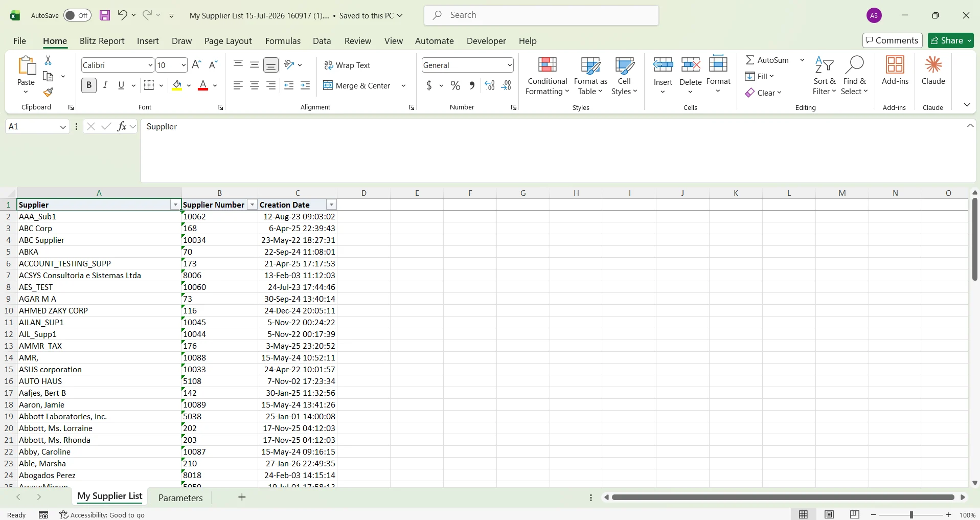Click the Decrease Indent icon
This screenshot has height=520, width=980.
pyautogui.click(x=289, y=85)
